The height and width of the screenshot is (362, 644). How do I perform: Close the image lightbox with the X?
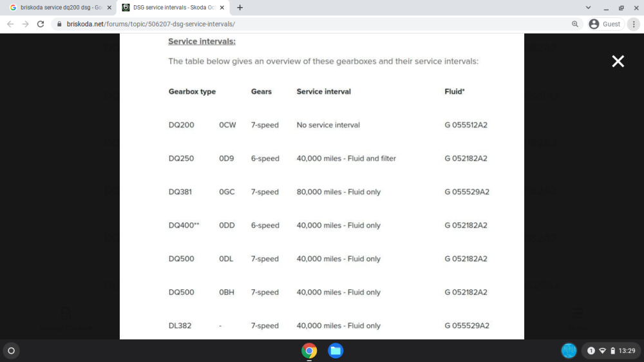coord(618,61)
